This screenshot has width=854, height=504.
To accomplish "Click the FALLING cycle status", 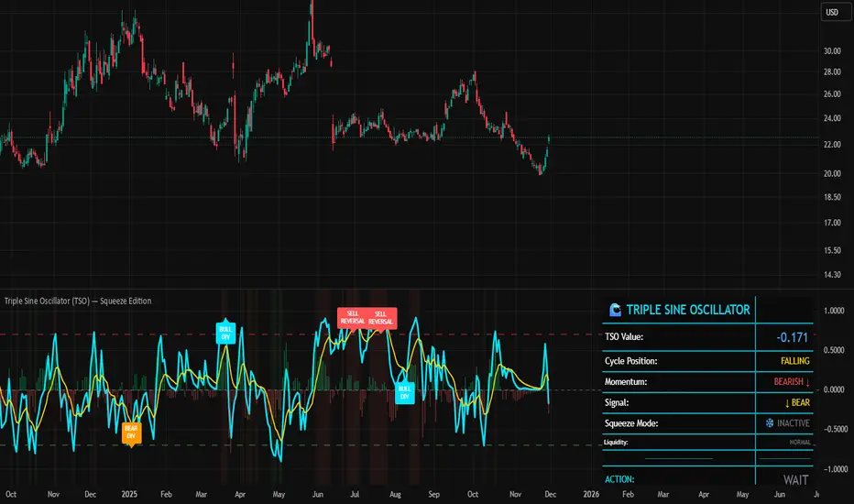I will (794, 361).
